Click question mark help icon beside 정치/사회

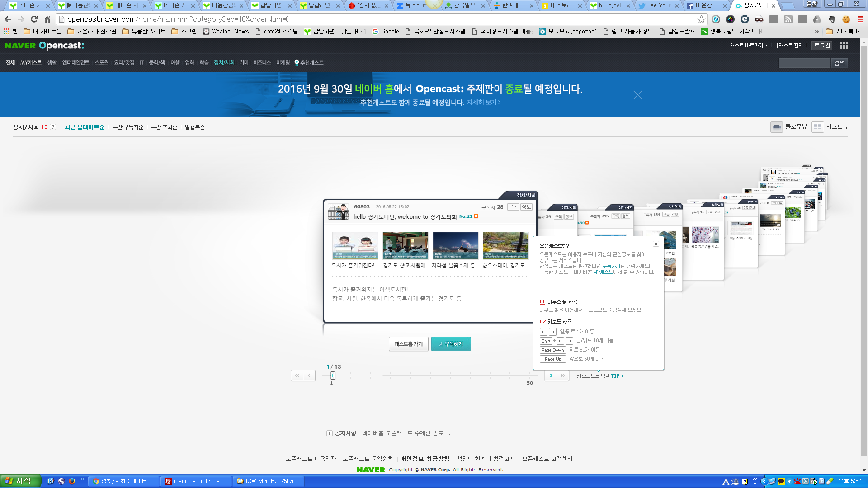[x=53, y=127]
